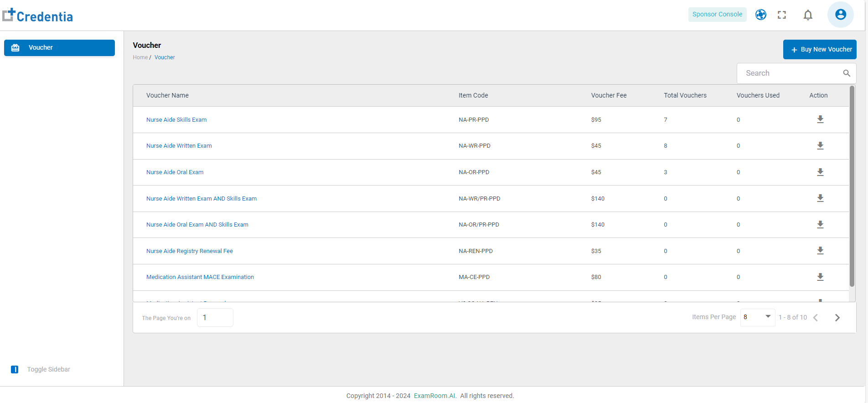Screen dimensions: 868x403
Task: Click item code NA-REN-PPD
Action: point(475,251)
